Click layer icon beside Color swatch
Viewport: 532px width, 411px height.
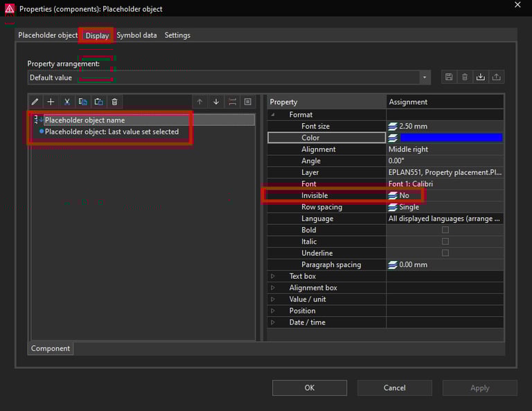[x=393, y=138]
